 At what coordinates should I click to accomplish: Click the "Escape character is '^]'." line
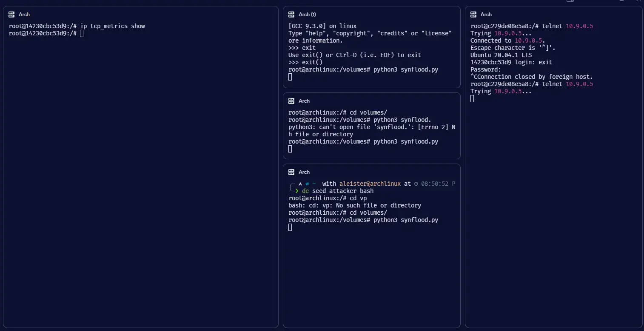tap(513, 48)
